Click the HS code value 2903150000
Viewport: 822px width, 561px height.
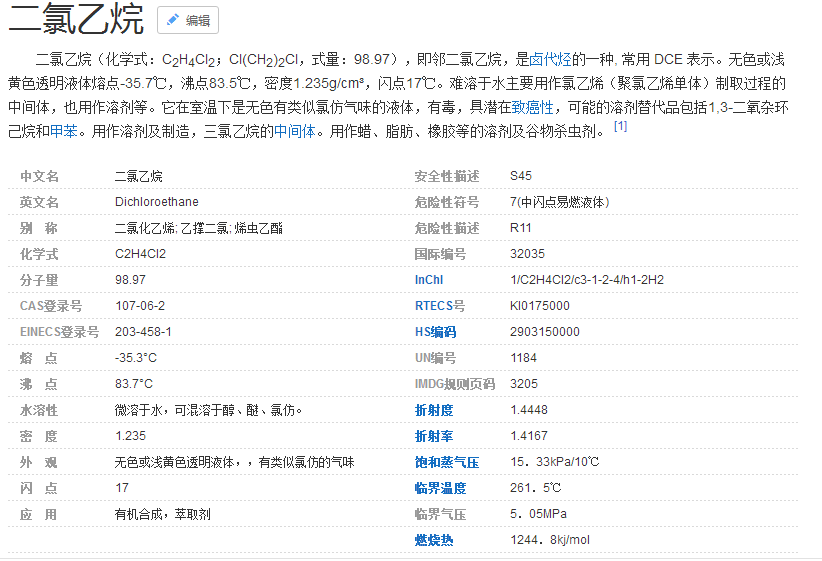[x=544, y=332]
